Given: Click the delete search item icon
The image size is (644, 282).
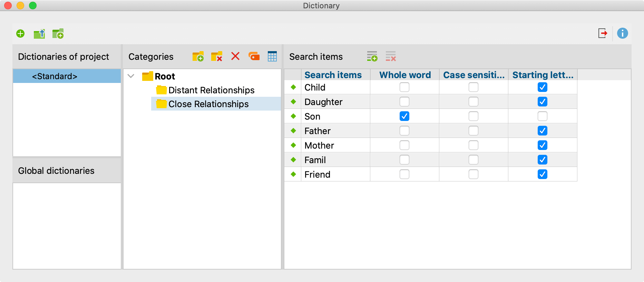Looking at the screenshot, I should pyautogui.click(x=391, y=56).
